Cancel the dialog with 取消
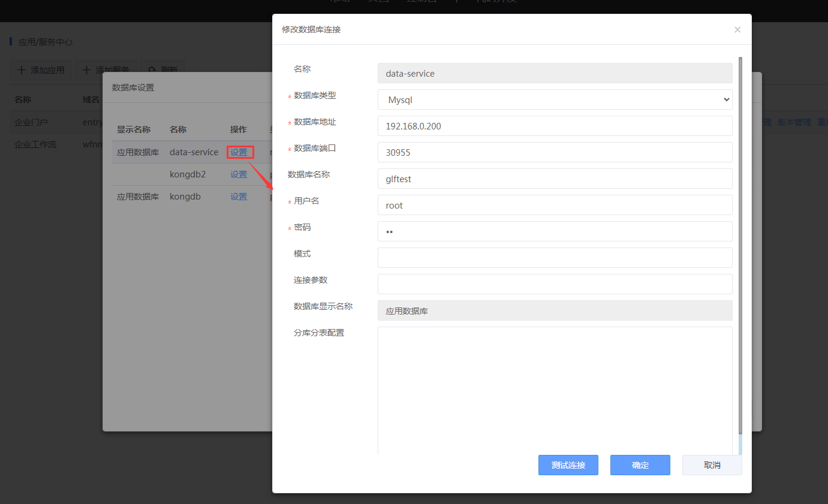 [x=712, y=465]
